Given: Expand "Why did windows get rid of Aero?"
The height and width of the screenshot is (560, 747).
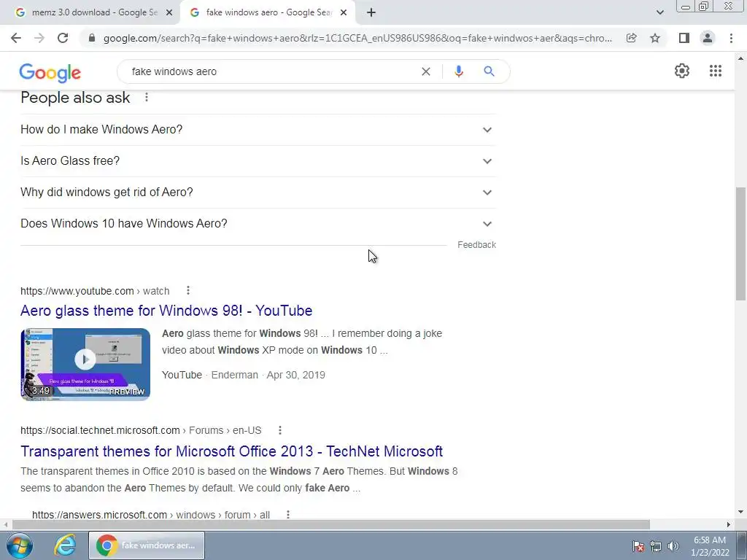Looking at the screenshot, I should point(258,192).
